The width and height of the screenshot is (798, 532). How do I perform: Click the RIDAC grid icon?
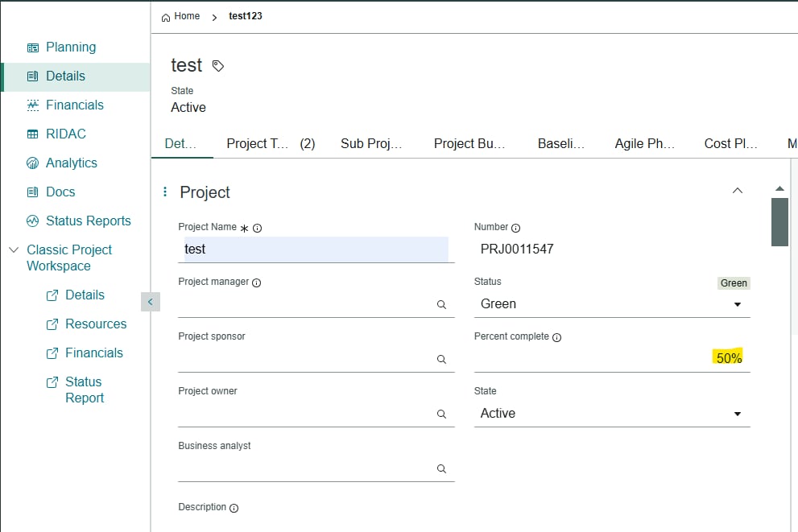pos(33,134)
